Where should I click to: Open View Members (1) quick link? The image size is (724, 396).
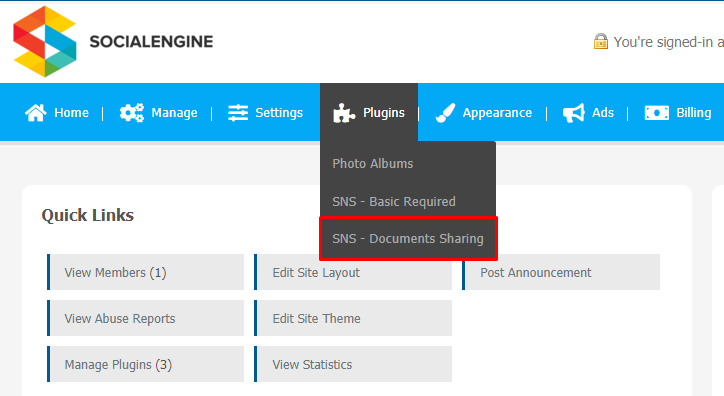point(145,272)
